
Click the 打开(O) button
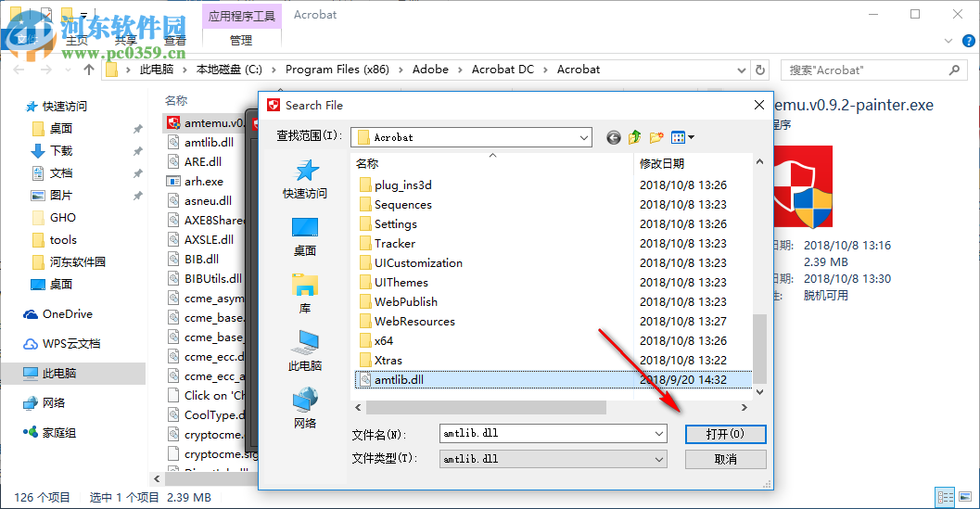[725, 434]
